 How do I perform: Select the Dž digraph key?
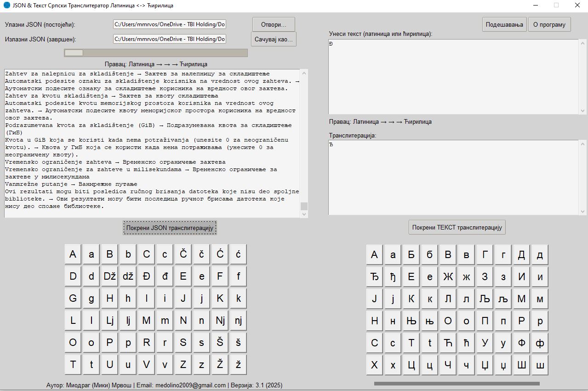pos(109,276)
